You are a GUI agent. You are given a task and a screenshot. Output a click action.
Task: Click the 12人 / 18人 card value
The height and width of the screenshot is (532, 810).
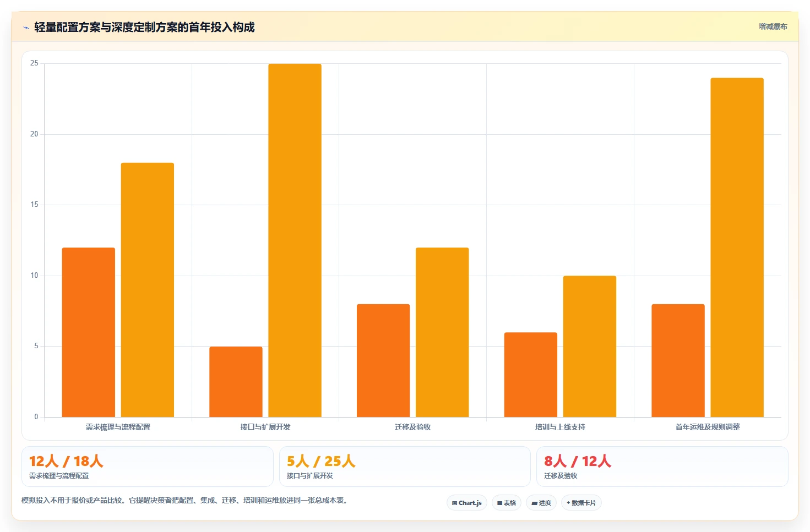coord(66,461)
